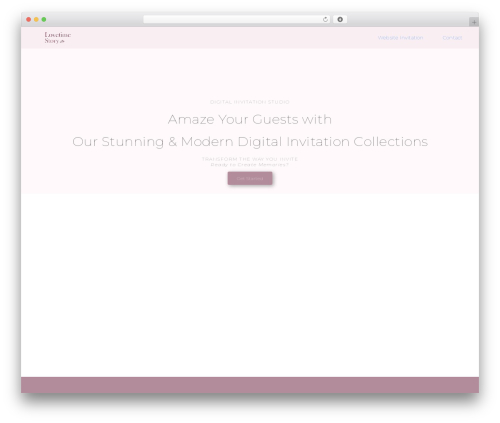Viewport: 500px width, 423px height.
Task: Click the 'Ready to Create Memories?' text
Action: click(x=250, y=165)
